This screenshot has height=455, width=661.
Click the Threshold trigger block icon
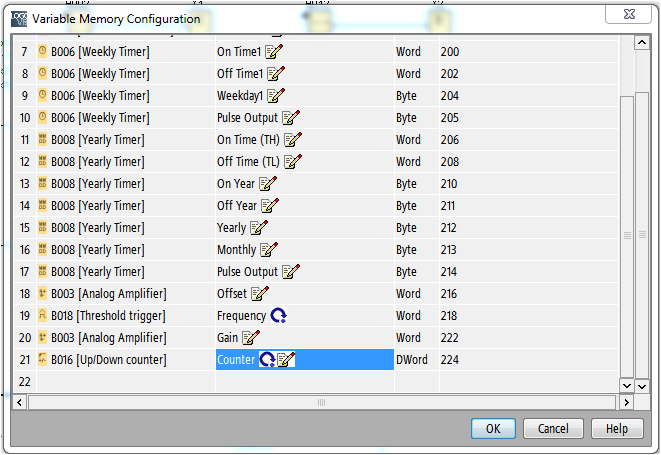[x=42, y=315]
